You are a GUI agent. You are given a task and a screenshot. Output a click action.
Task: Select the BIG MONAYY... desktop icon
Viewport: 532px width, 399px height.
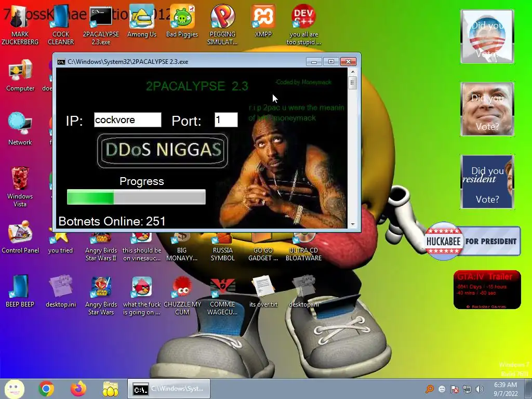pos(182,247)
